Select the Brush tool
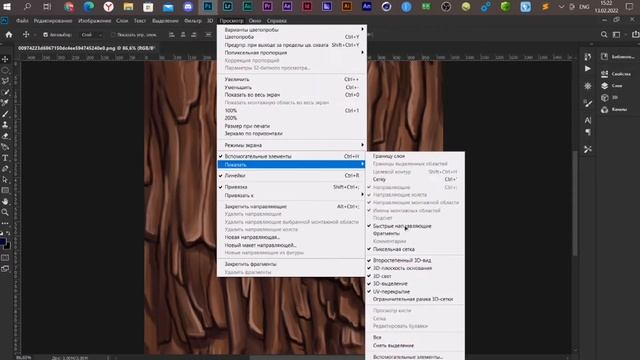Image resolution: width=640 pixels, height=360 pixels. (5, 114)
